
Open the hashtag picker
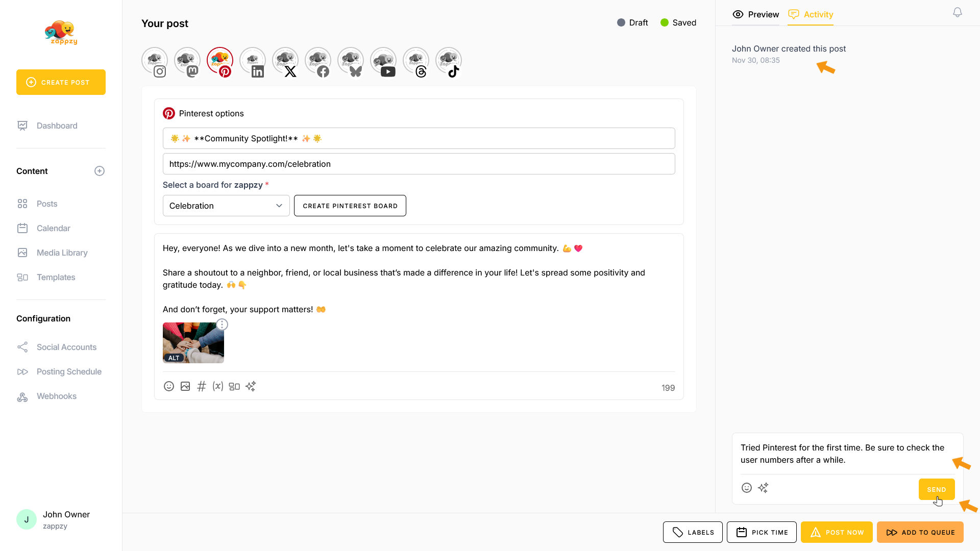click(x=202, y=386)
